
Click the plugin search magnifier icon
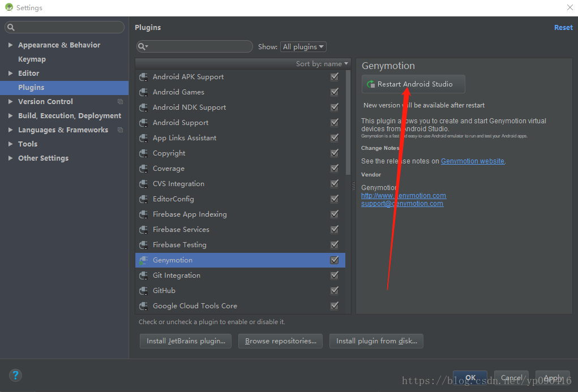[x=142, y=47]
